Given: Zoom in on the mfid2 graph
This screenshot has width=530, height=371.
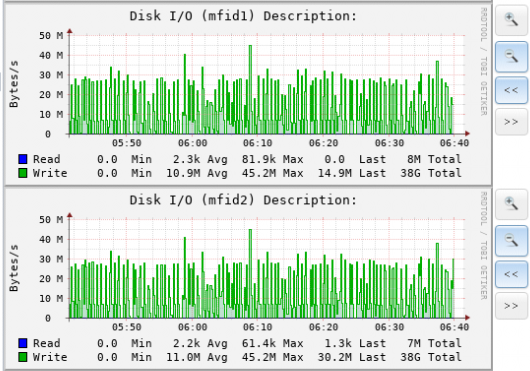Looking at the screenshot, I should (x=511, y=204).
